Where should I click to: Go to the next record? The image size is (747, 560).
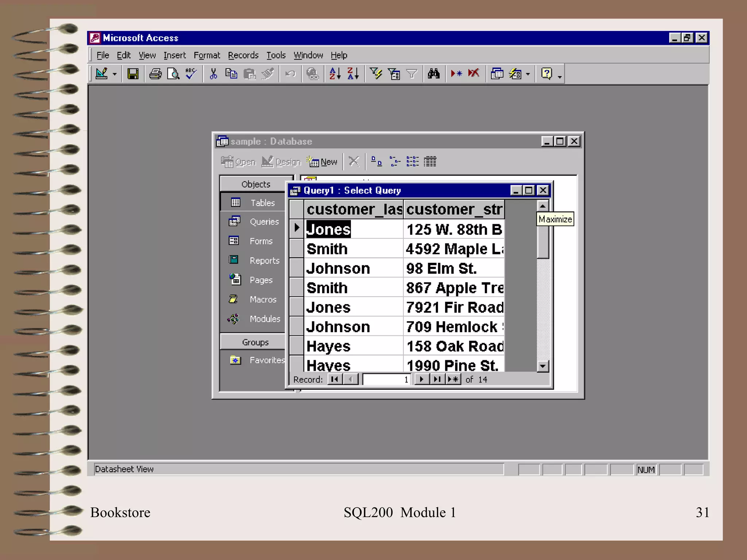click(421, 379)
